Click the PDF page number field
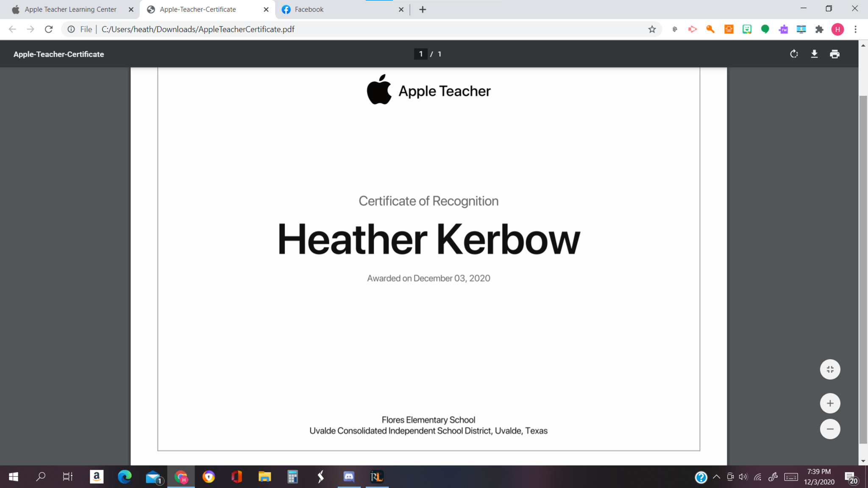Screen dimensions: 868x488 click(x=420, y=54)
